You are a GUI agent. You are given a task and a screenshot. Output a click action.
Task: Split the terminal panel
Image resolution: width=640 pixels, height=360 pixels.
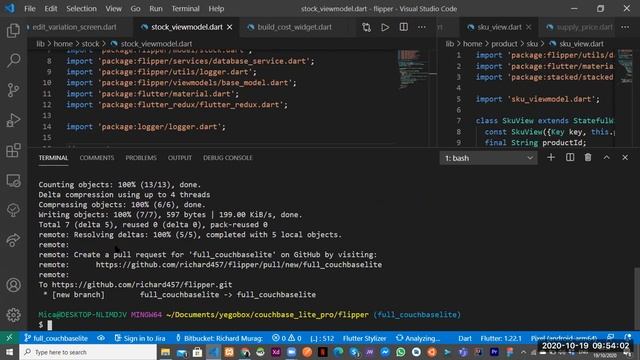click(x=570, y=158)
